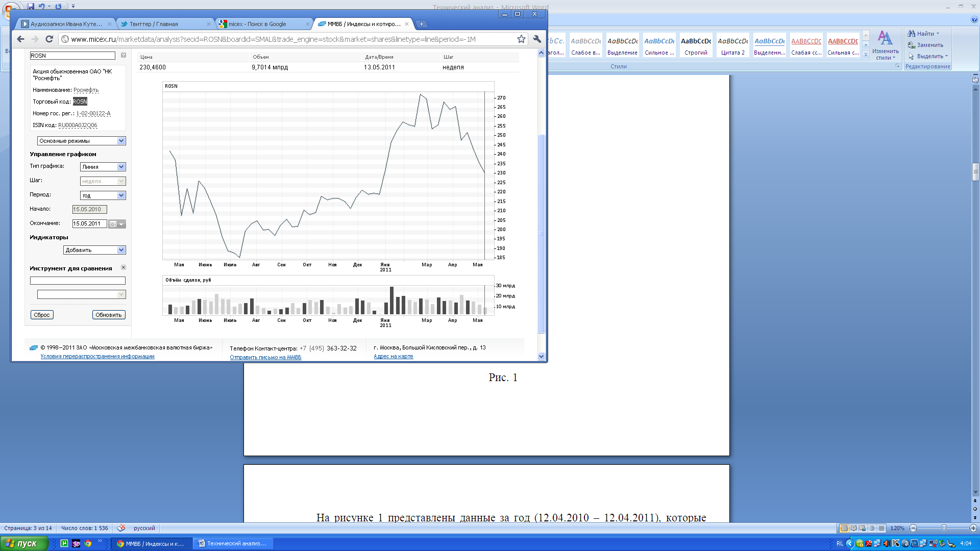Click the ISIN code RU000A0J2Q06
The height and width of the screenshot is (551, 980).
[78, 125]
